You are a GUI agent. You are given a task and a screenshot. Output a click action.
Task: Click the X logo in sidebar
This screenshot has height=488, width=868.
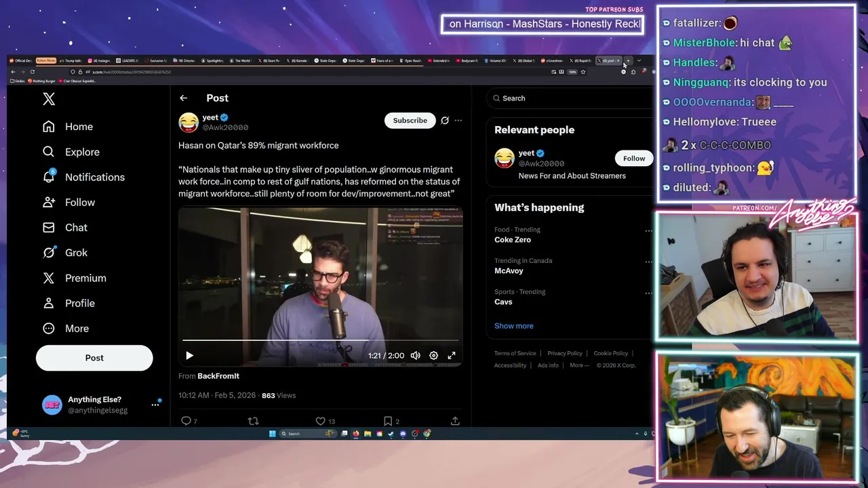click(x=49, y=99)
